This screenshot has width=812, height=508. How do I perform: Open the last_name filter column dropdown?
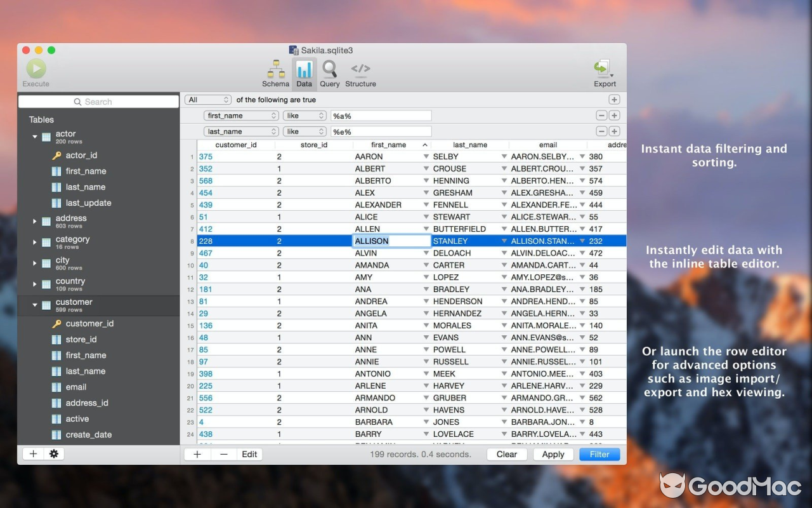[240, 131]
